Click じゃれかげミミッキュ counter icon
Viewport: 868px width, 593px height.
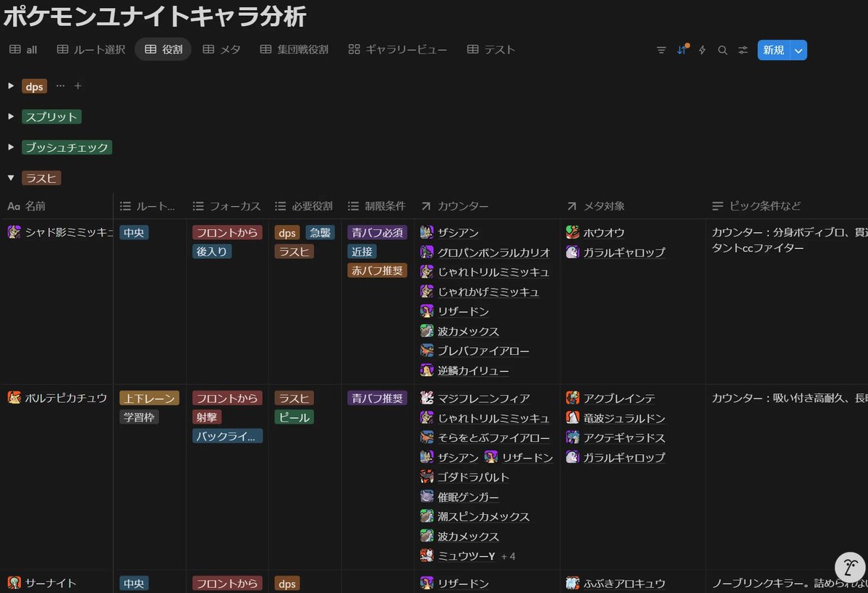click(427, 292)
